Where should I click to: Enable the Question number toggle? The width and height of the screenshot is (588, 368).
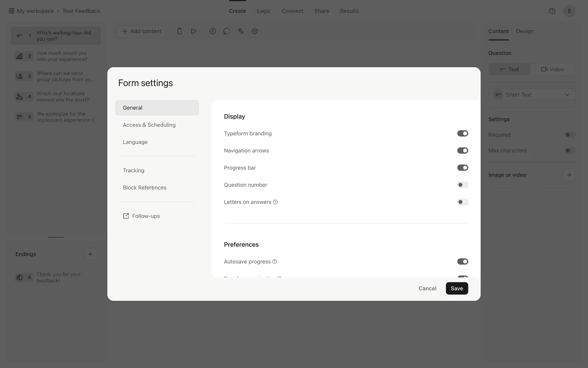click(462, 185)
